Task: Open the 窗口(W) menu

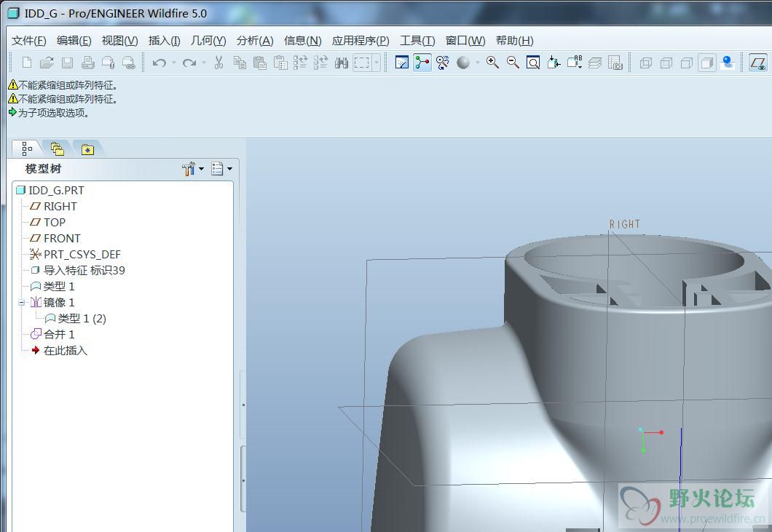Action: (x=465, y=40)
